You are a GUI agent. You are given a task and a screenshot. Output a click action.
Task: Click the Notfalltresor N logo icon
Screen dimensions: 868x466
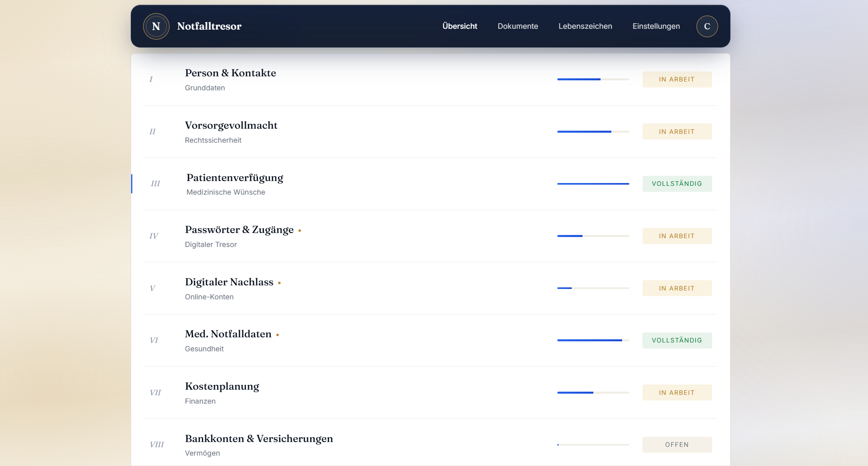point(156,26)
